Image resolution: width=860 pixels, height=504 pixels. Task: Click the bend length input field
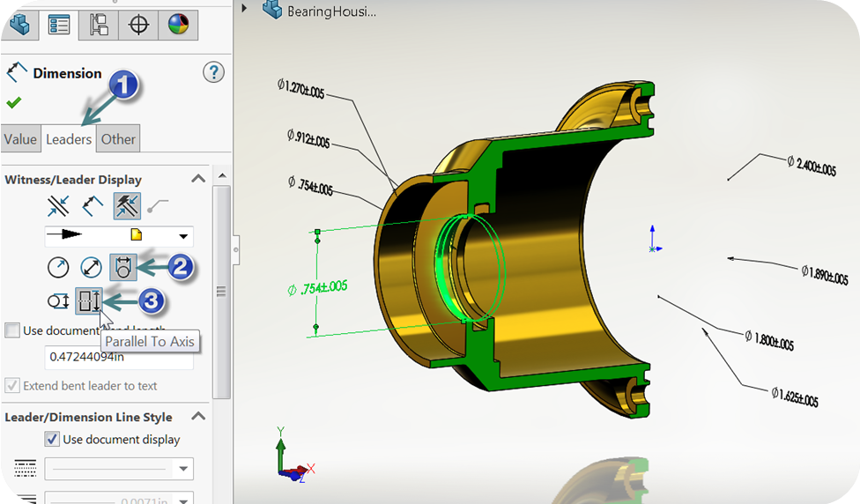(x=118, y=357)
